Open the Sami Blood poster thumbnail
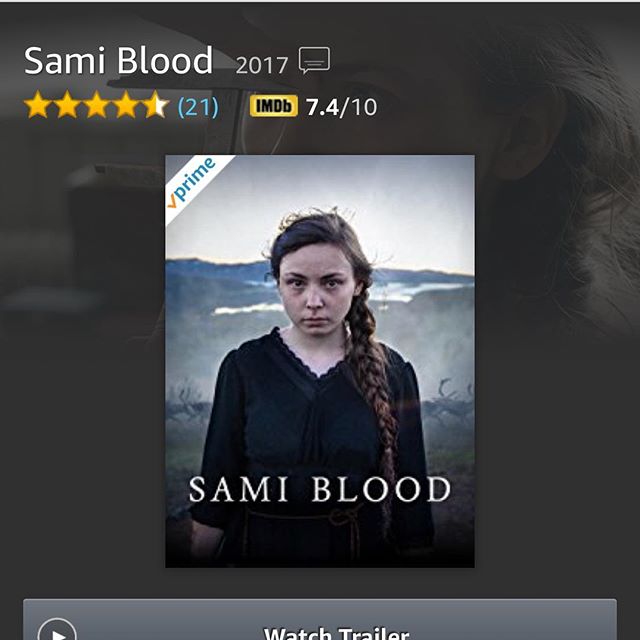The height and width of the screenshot is (640, 640). click(x=320, y=361)
